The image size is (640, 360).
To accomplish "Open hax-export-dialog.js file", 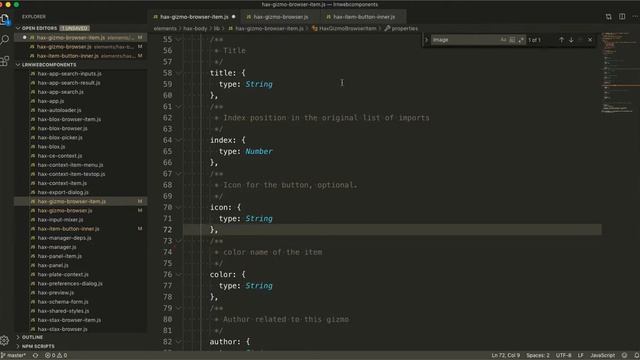I will pyautogui.click(x=63, y=192).
